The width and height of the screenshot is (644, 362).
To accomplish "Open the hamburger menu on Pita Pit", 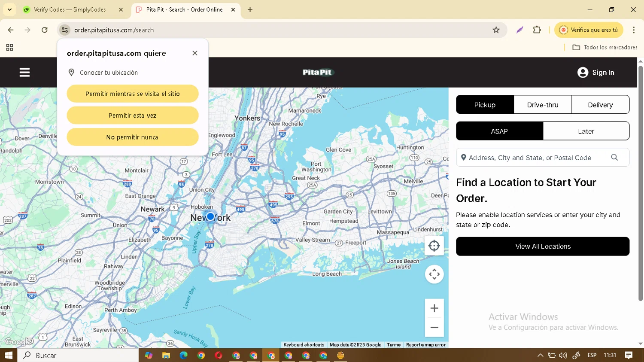I will tap(24, 73).
